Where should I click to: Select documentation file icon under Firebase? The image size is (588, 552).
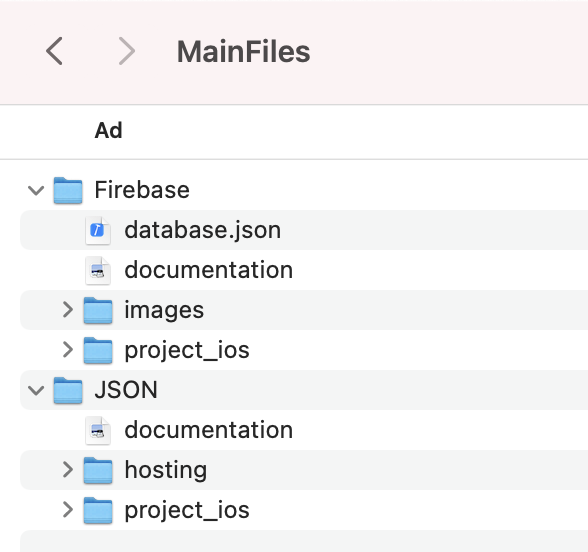click(98, 270)
